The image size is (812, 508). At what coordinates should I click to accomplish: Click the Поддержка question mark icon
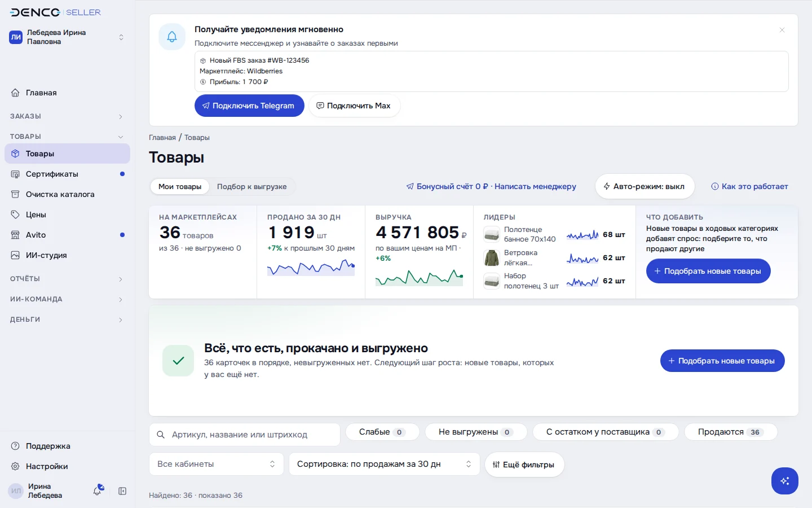15,446
